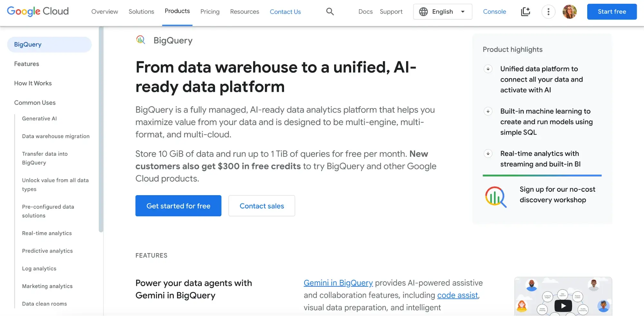This screenshot has height=316, width=644.
Task: Click the Contact sales button
Action: coord(262,206)
